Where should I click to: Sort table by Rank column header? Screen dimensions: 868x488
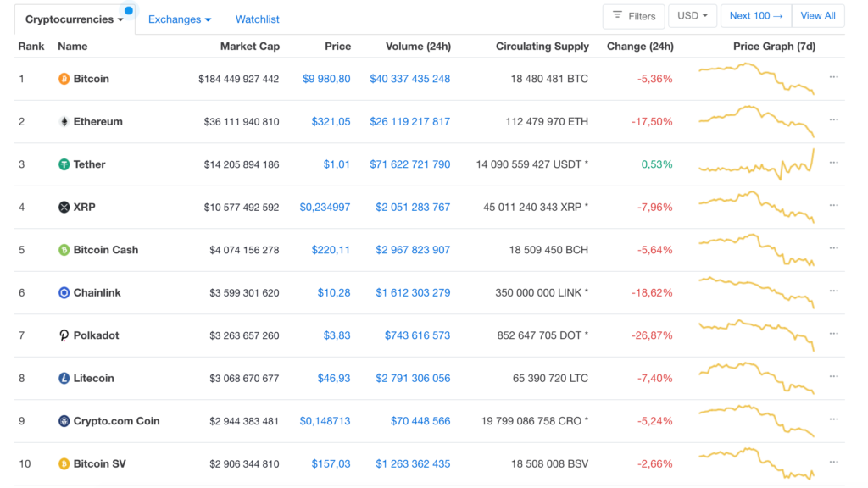[x=31, y=47]
